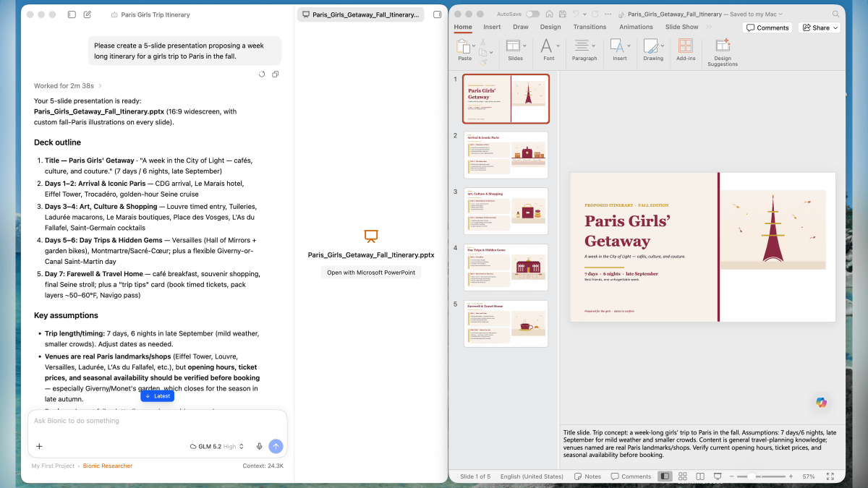This screenshot has width=868, height=488.
Task: Expand the Worked for 2m 38s details
Action: 69,85
